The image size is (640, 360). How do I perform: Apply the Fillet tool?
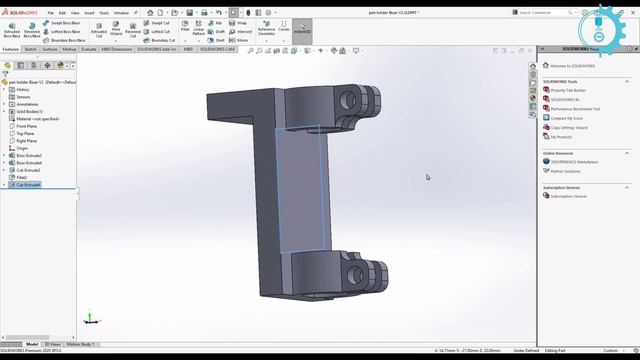click(x=185, y=26)
